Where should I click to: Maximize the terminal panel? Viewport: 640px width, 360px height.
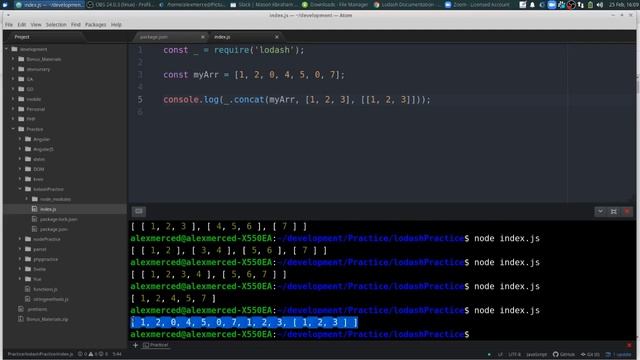coord(613,211)
